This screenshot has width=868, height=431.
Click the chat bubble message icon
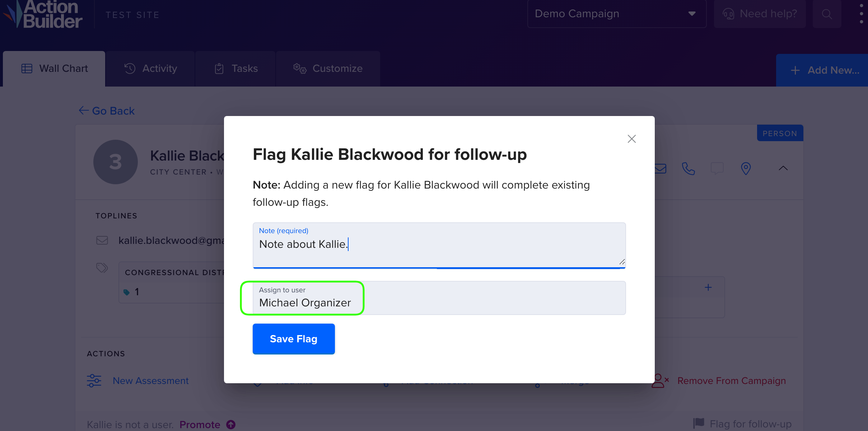coord(717,168)
